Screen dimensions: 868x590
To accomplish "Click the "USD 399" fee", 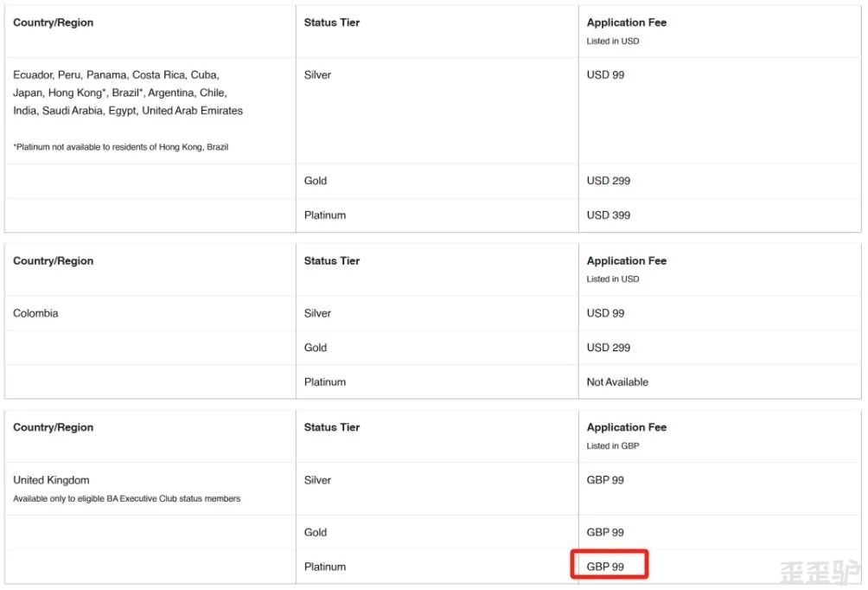I will click(609, 215).
